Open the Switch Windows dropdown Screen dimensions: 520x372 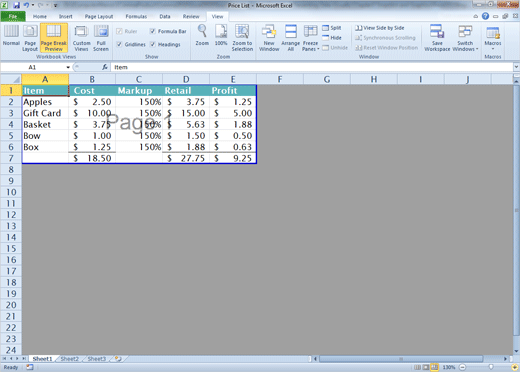pos(465,37)
